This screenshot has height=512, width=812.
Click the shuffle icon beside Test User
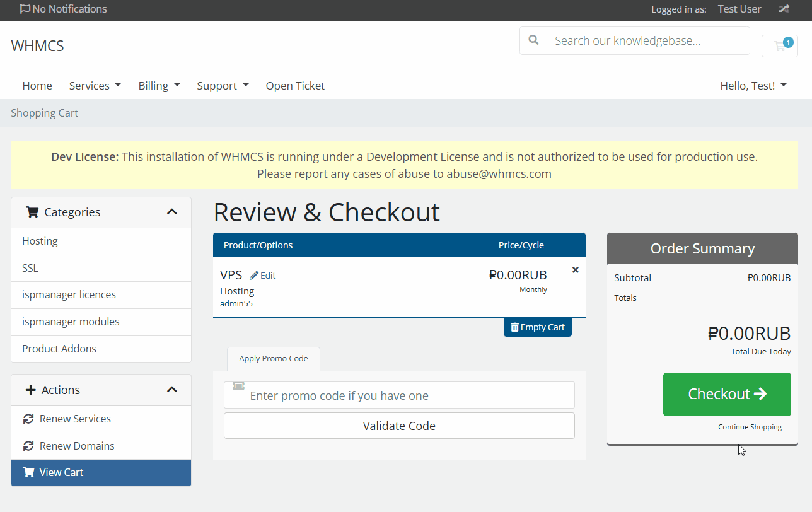pos(784,9)
